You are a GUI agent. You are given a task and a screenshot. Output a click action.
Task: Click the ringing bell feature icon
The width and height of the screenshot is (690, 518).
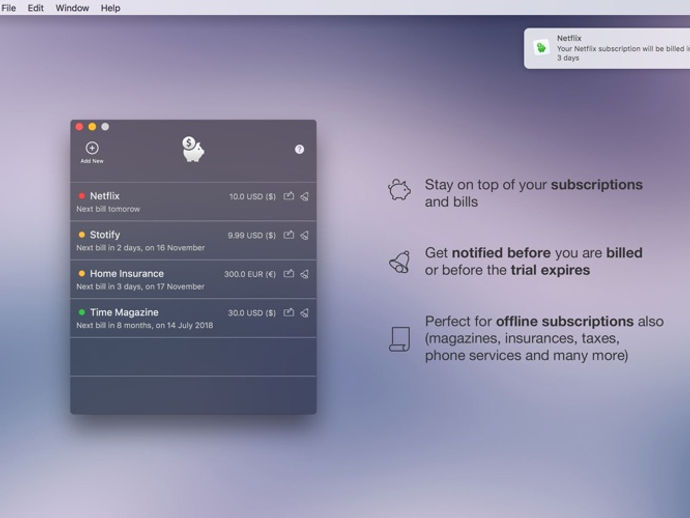pos(400,262)
